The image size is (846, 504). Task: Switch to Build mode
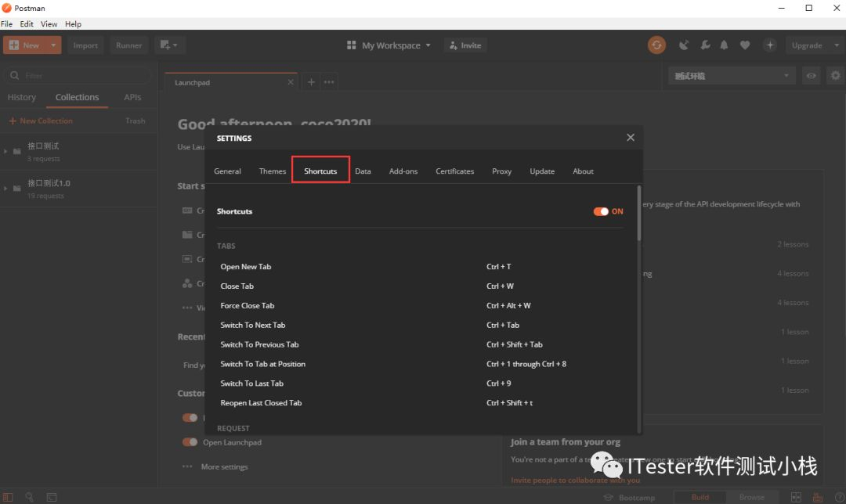(x=700, y=498)
